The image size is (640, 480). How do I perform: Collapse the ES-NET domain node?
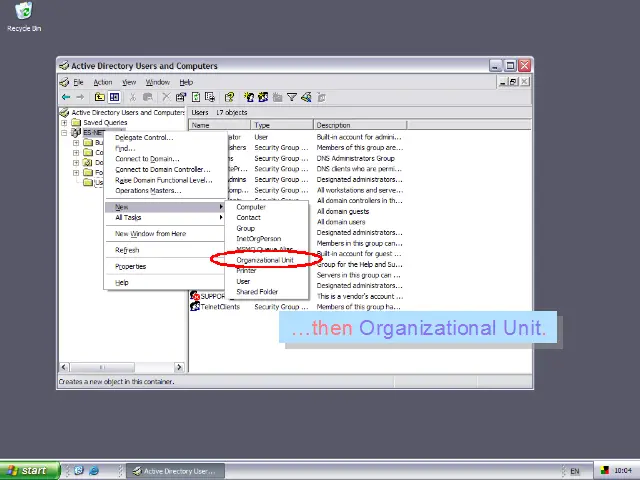[x=64, y=133]
